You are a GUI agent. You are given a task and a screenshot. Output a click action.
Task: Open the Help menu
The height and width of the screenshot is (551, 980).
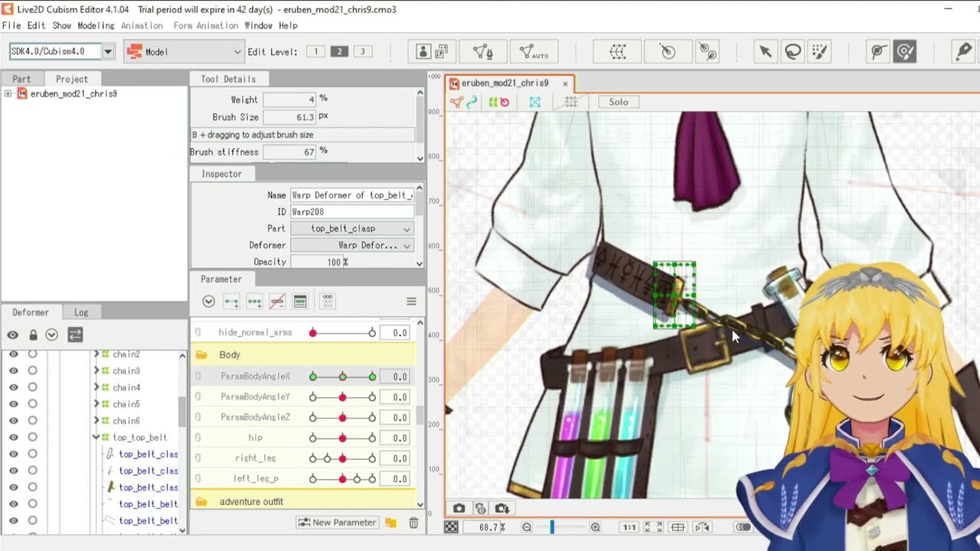[288, 25]
